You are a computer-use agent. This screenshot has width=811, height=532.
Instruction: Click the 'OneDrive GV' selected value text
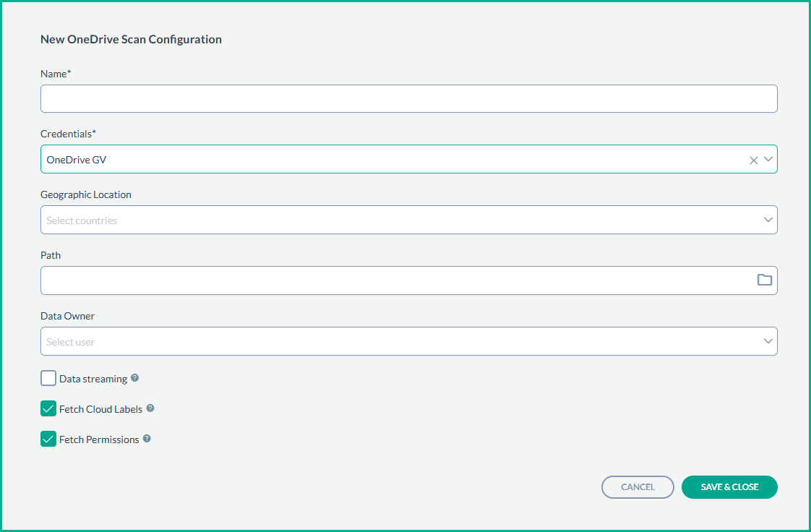[x=76, y=160]
